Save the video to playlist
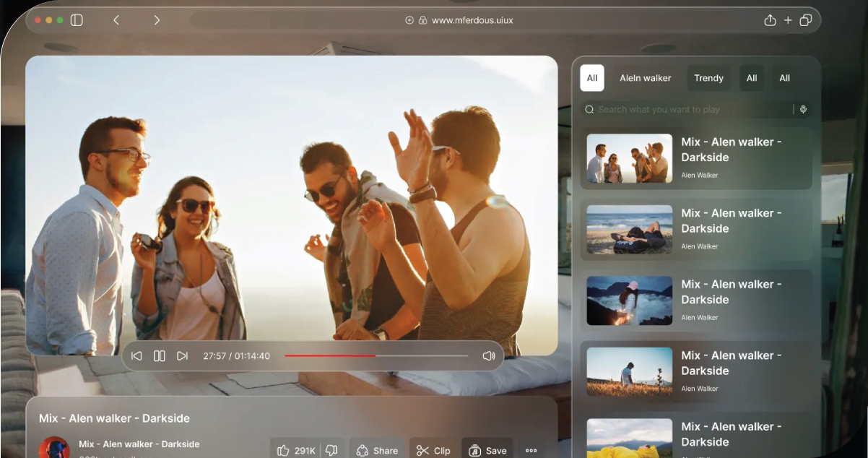Screen dimensions: 868x458 (x=487, y=450)
